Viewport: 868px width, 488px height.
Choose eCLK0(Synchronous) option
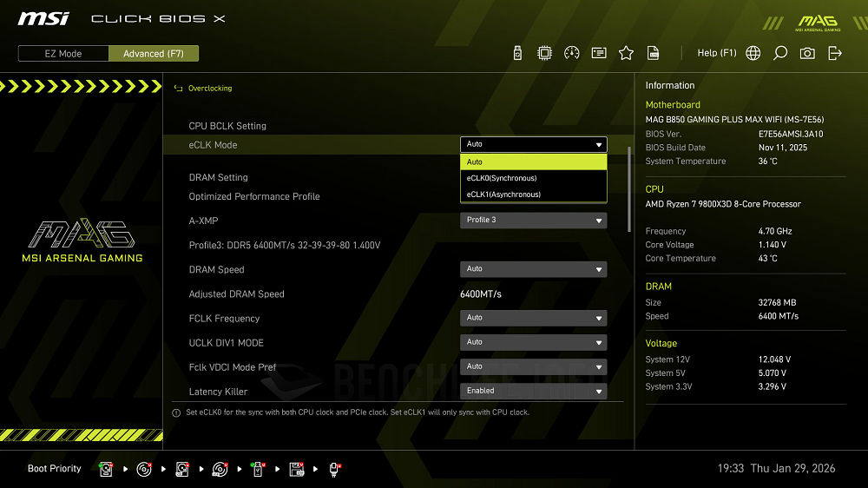(x=534, y=178)
